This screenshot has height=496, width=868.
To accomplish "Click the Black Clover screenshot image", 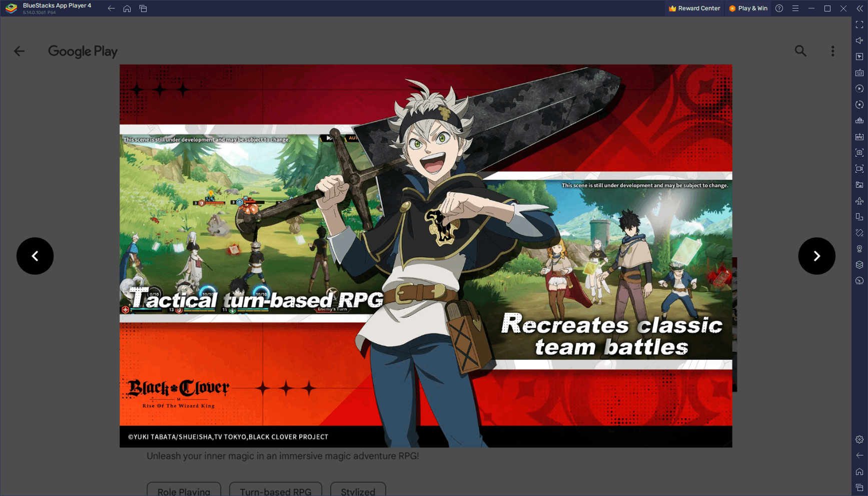I will pos(426,256).
